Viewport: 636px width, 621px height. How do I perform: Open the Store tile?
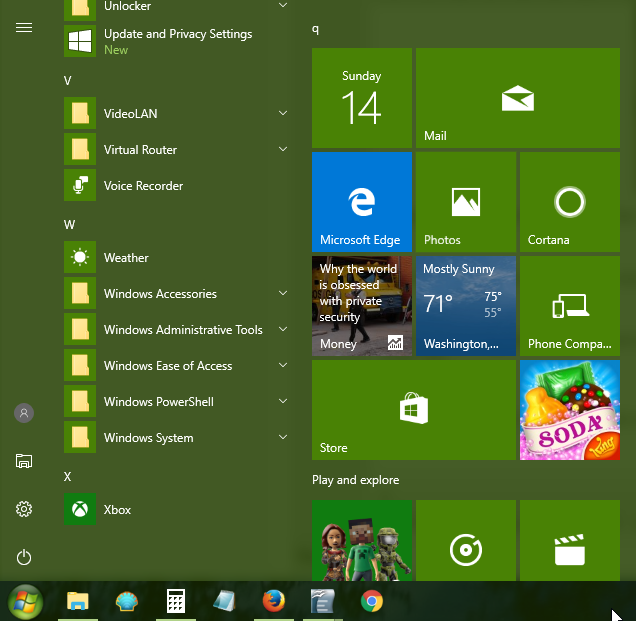point(414,410)
